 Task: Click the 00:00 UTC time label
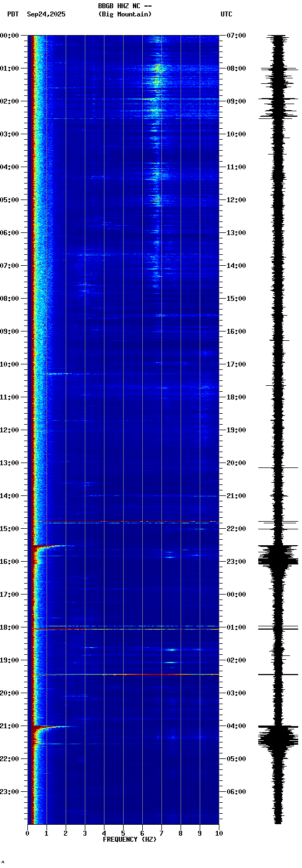pyautogui.click(x=236, y=595)
